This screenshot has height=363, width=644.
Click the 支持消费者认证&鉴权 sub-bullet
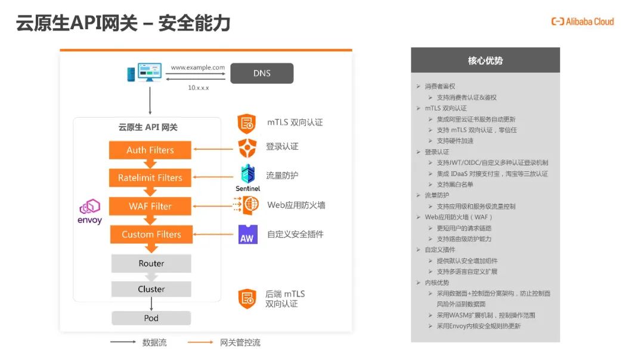(466, 97)
